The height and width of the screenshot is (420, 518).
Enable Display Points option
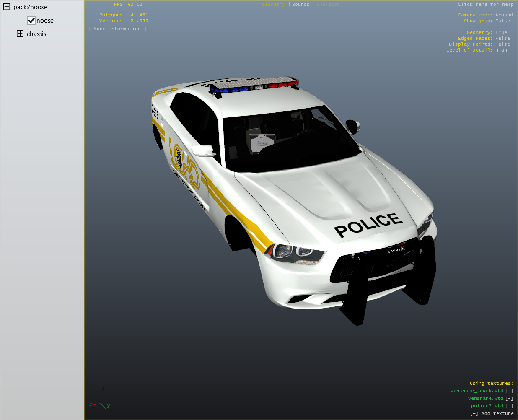pyautogui.click(x=502, y=44)
